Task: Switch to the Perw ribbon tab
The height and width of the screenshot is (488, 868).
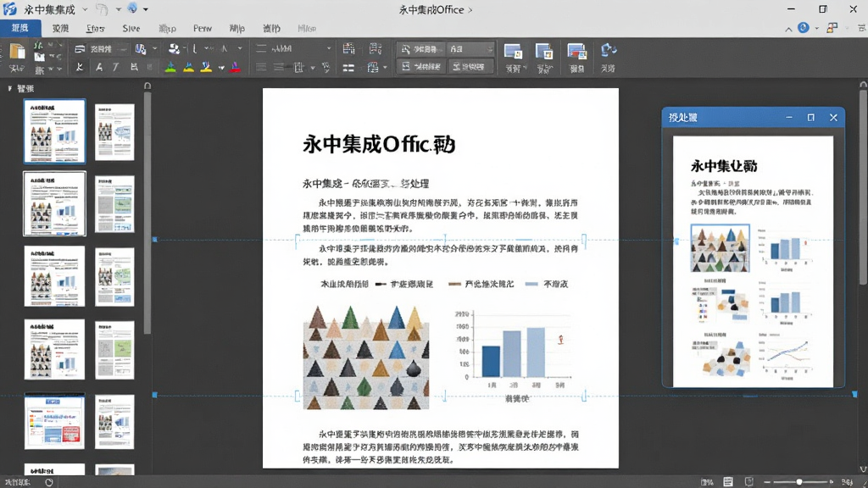Action: [203, 28]
